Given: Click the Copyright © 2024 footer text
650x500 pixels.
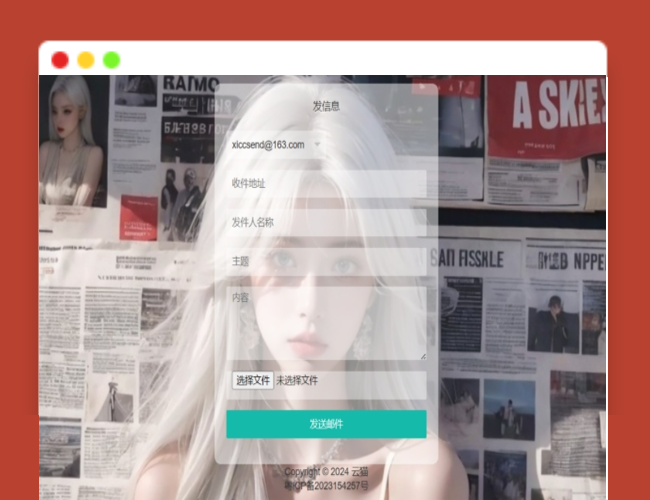Looking at the screenshot, I should (316, 472).
